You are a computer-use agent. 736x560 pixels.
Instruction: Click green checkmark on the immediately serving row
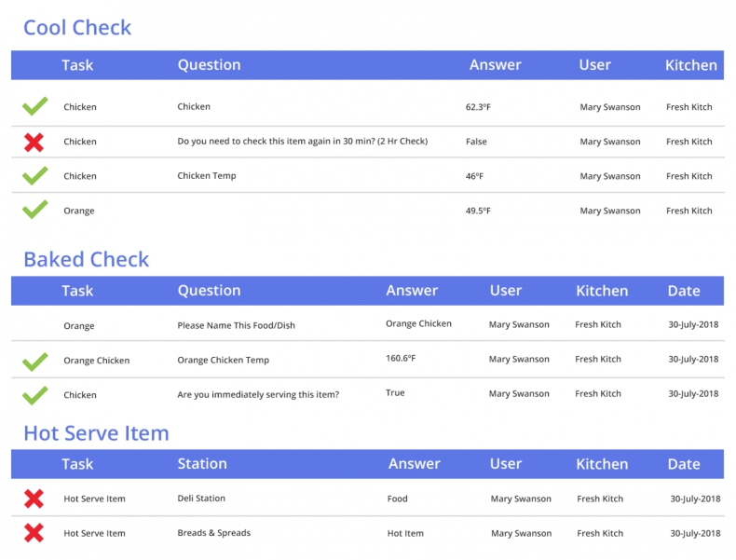click(34, 395)
